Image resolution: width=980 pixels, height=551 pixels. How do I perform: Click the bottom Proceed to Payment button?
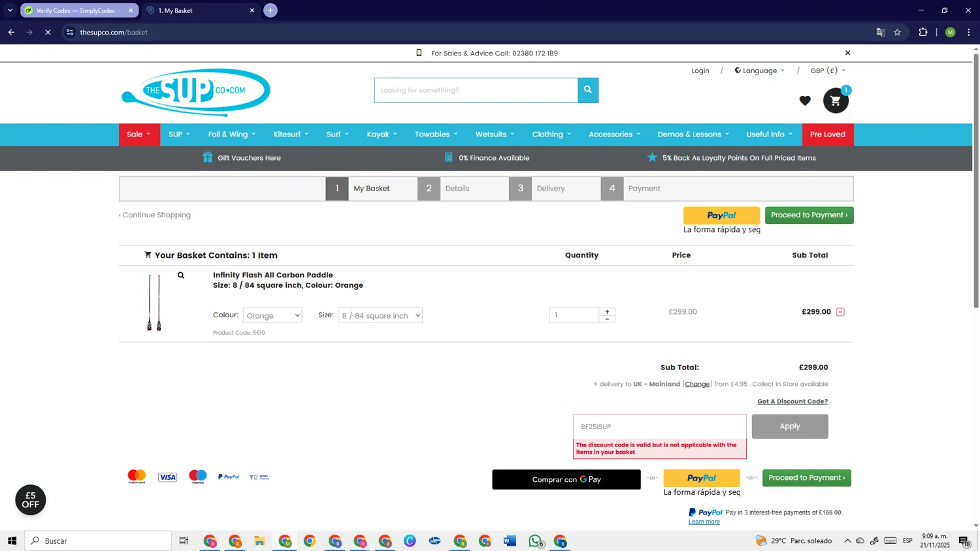coord(806,478)
